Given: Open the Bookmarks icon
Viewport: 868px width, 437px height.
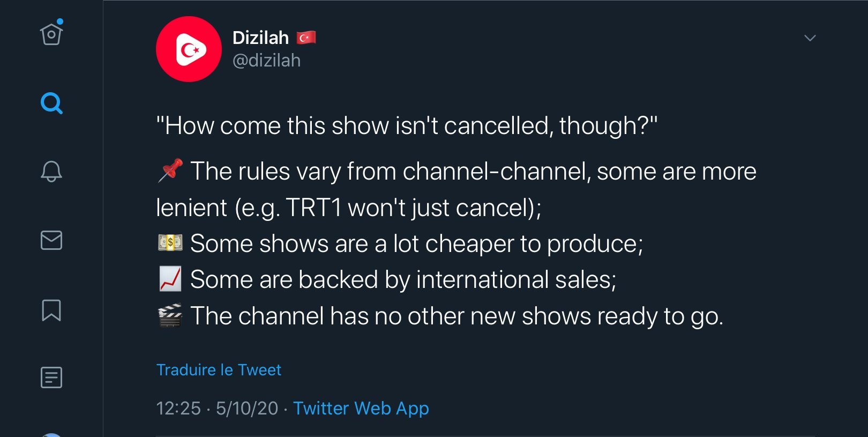Looking at the screenshot, I should (x=51, y=310).
